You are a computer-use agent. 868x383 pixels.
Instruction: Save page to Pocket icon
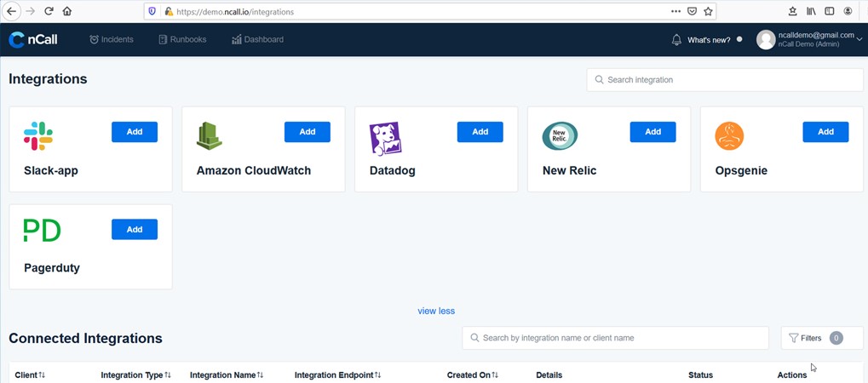692,11
